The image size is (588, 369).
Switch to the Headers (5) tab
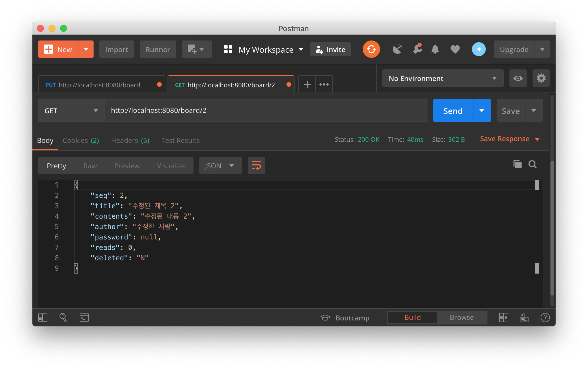coord(130,140)
